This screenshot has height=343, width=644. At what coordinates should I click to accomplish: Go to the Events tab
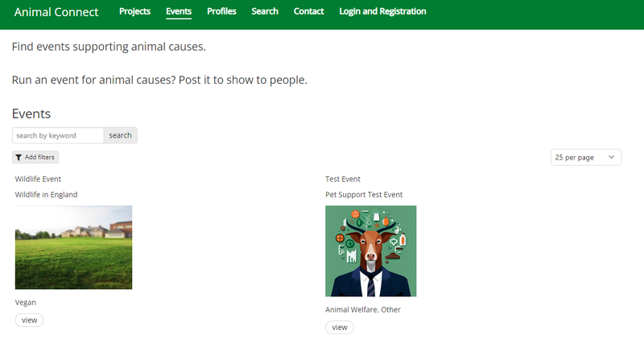coord(179,11)
